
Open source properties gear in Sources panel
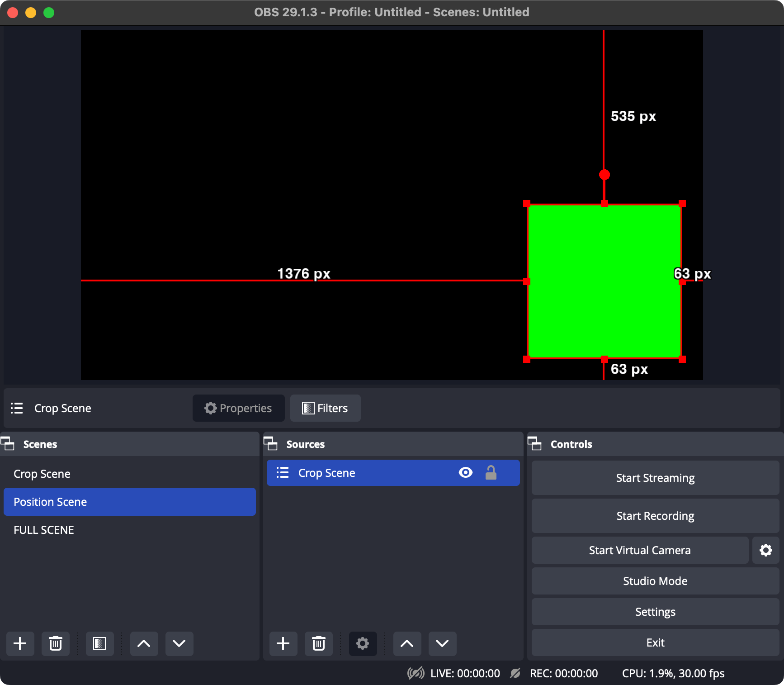[x=363, y=643]
